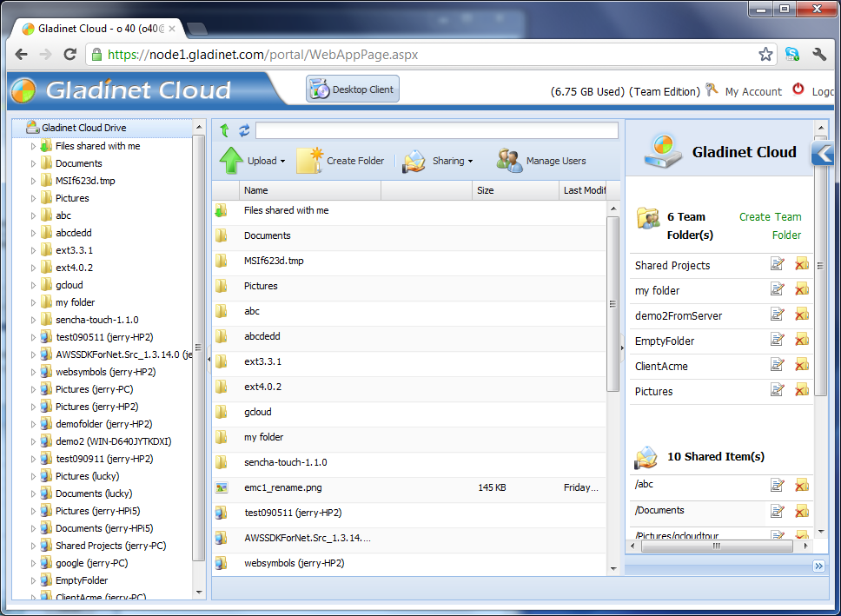Click the Create Team Folder link
Screen dimensions: 841x616
point(771,226)
